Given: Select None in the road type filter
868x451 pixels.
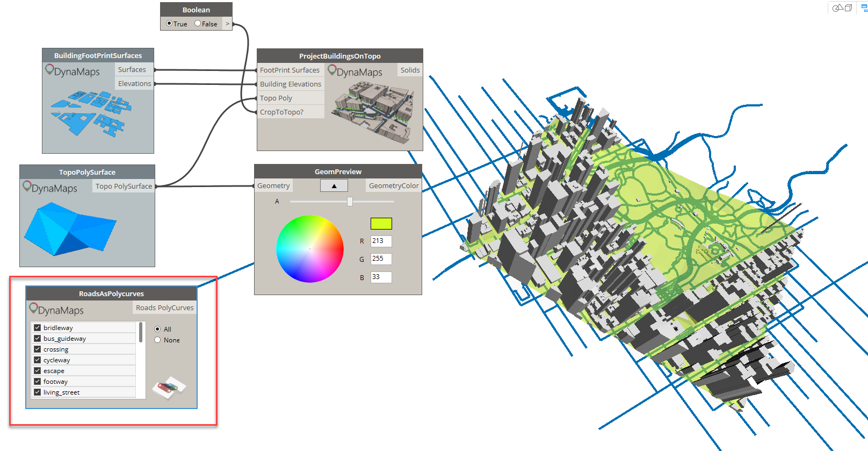Looking at the screenshot, I should [x=157, y=340].
